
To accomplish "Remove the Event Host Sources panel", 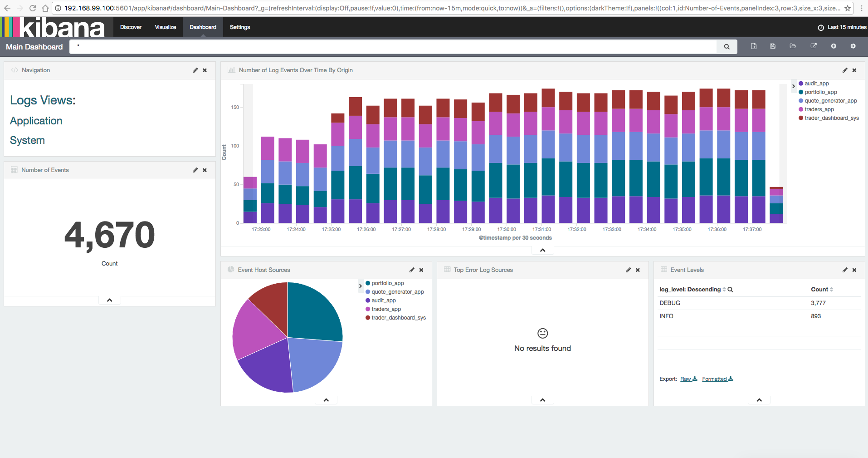I will point(421,270).
